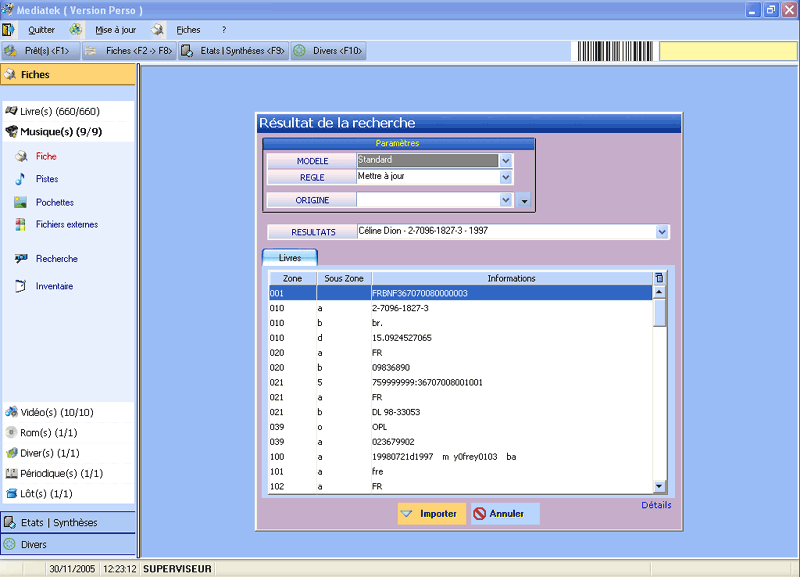Click the Diver(s) category icon
This screenshot has height=577, width=800.
(11, 453)
